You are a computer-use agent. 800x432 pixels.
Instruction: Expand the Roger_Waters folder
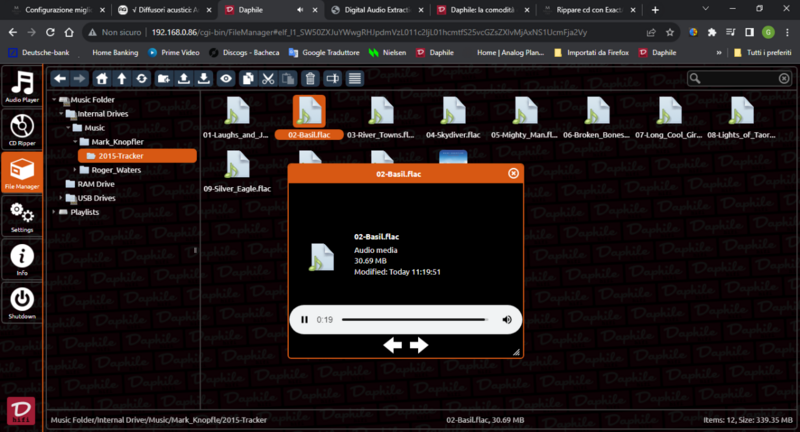coord(73,170)
